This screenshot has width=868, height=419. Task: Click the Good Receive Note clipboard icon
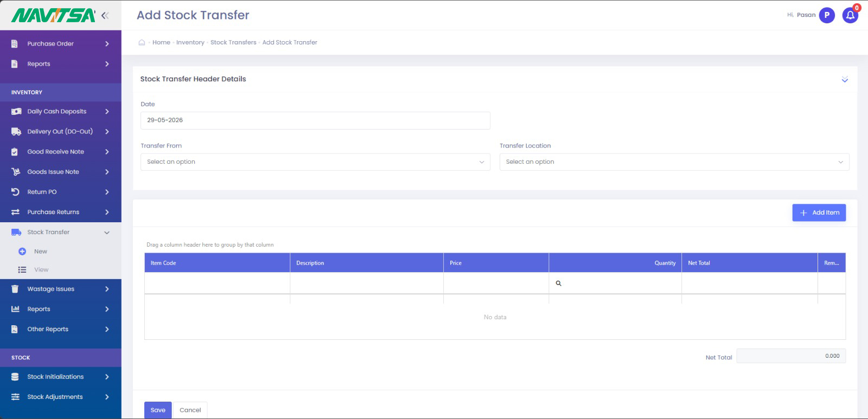click(15, 152)
